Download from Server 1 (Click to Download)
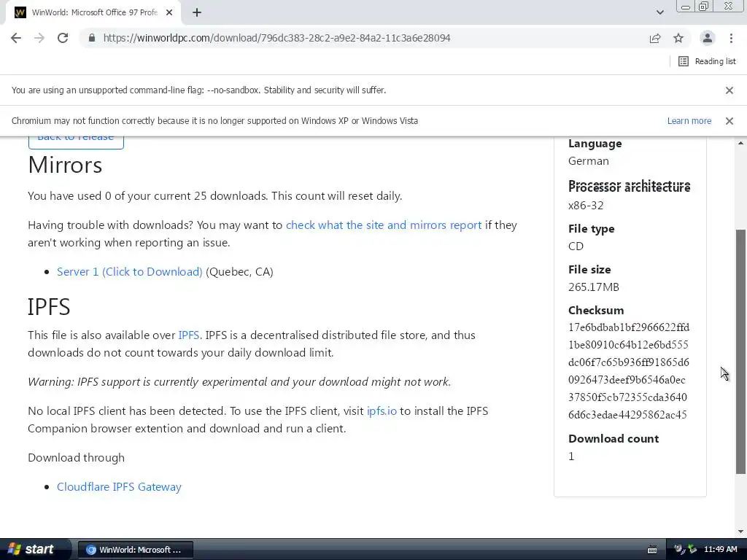This screenshot has height=560, width=747. click(130, 271)
